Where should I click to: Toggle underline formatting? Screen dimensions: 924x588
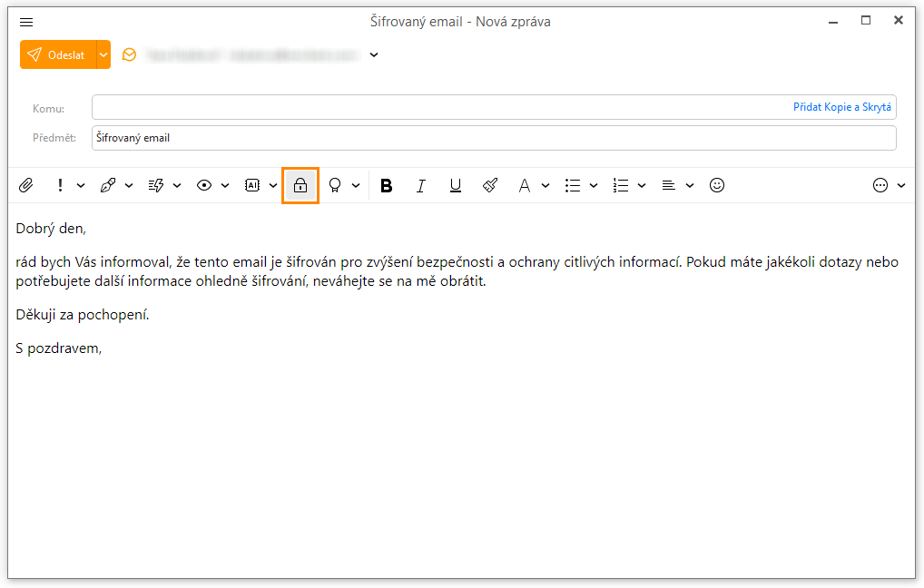[x=456, y=185]
